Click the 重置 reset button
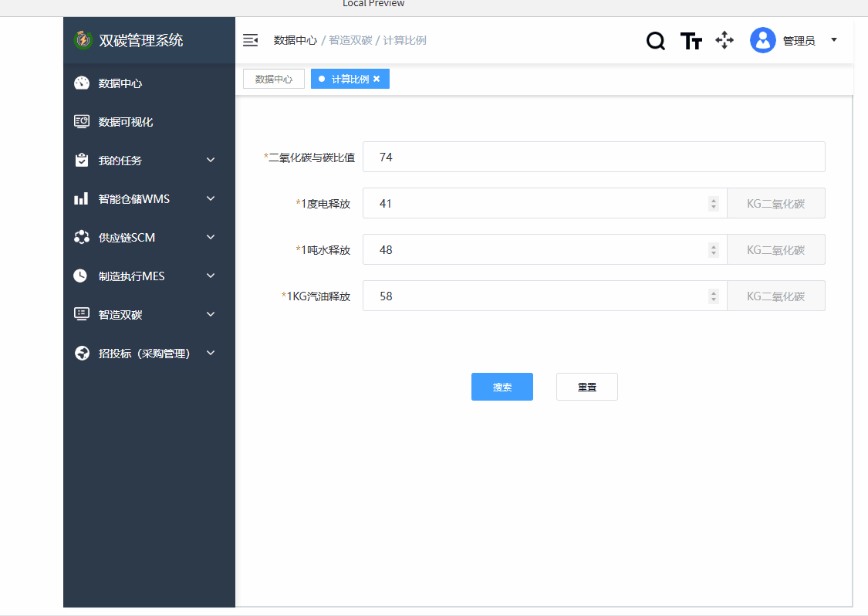Image resolution: width=868 pixels, height=616 pixels. (586, 386)
